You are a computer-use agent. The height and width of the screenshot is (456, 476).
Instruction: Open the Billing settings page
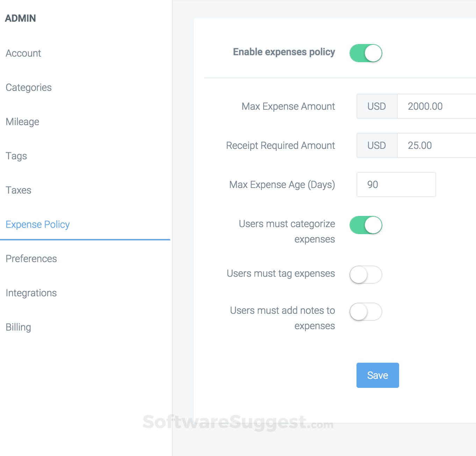(18, 327)
